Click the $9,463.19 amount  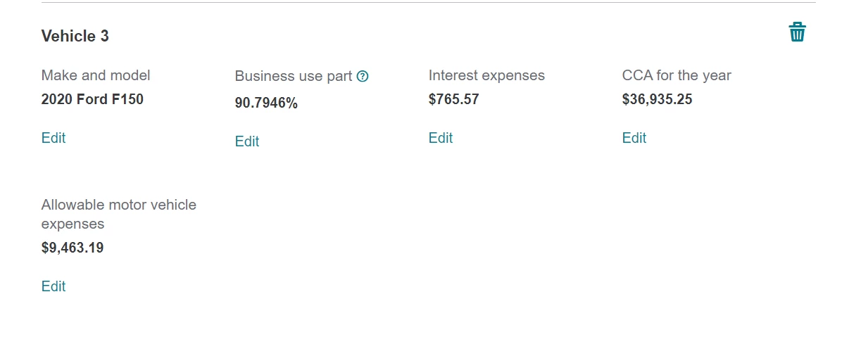coord(73,248)
